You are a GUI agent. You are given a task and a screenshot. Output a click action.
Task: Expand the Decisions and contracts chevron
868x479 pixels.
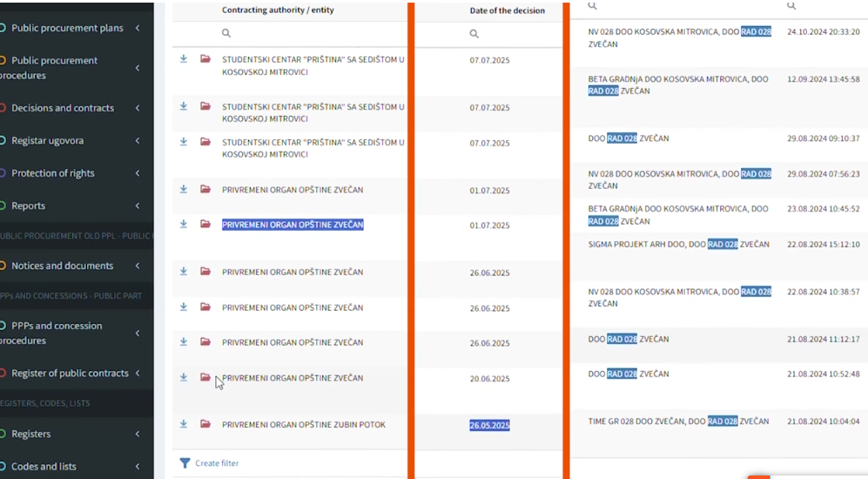coord(138,108)
